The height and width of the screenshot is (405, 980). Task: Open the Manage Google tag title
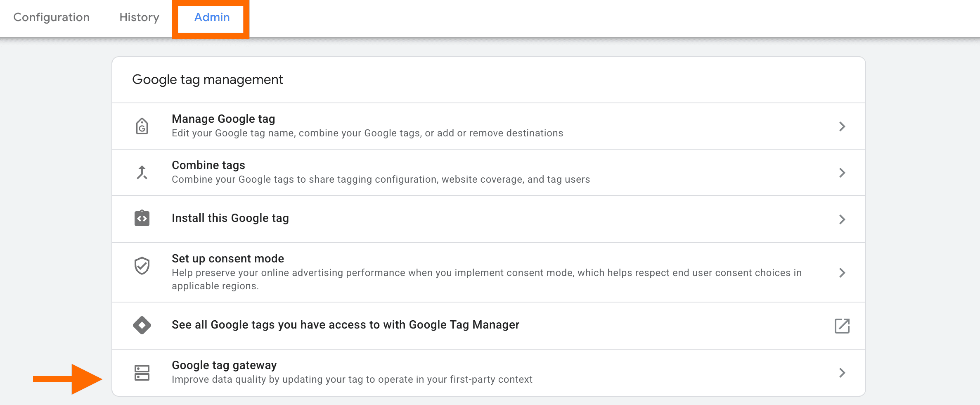point(223,119)
